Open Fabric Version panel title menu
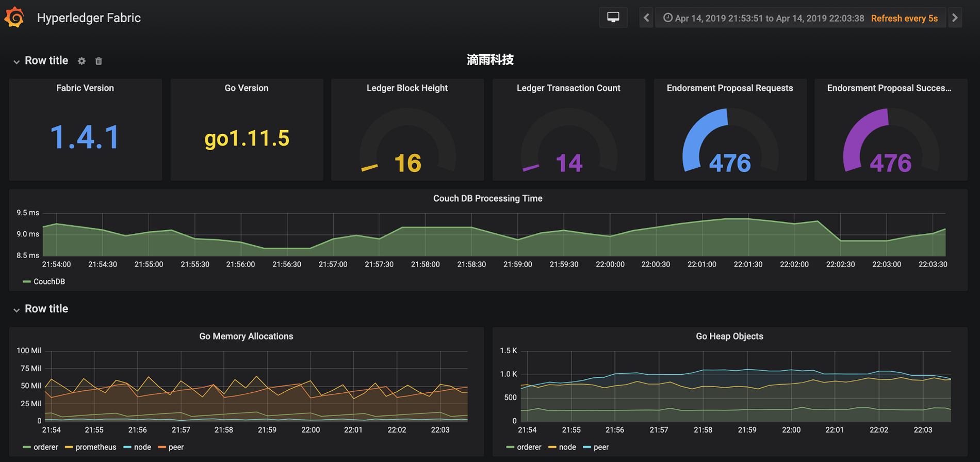 pyautogui.click(x=85, y=88)
